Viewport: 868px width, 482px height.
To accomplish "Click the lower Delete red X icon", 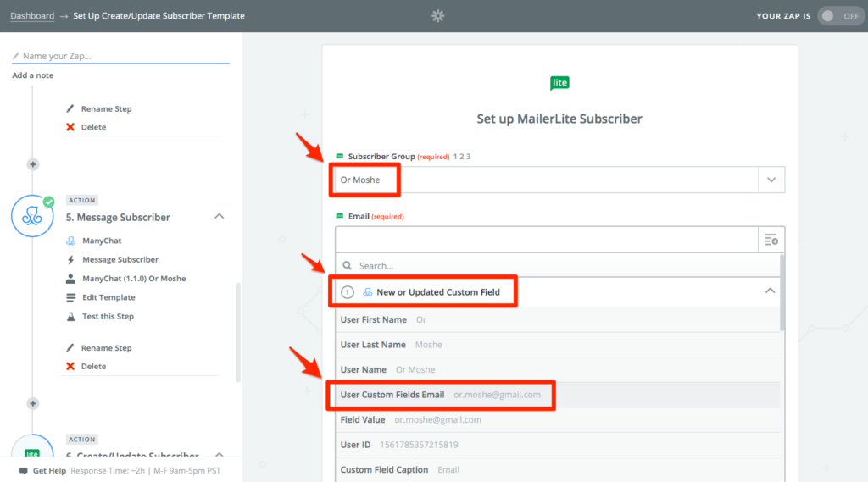I will click(x=70, y=366).
